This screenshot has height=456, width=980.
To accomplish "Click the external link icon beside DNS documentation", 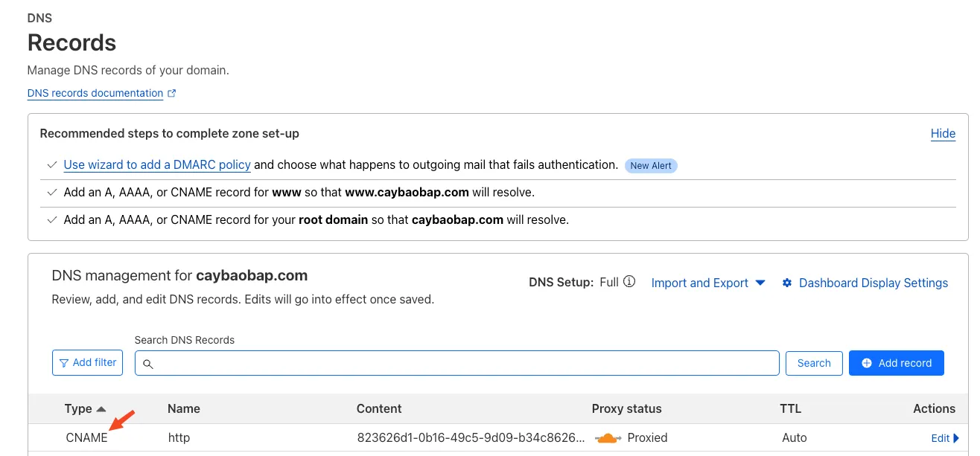I will point(172,94).
